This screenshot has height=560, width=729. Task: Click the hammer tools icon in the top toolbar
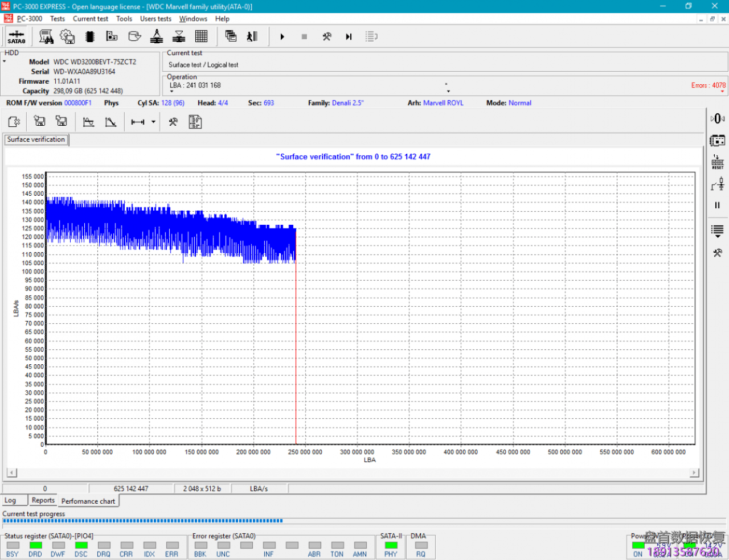click(327, 37)
